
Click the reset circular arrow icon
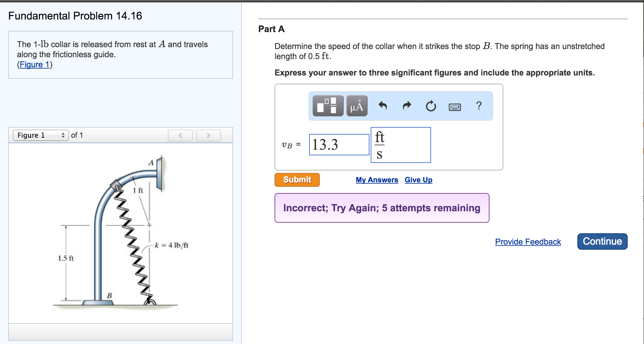coord(431,106)
